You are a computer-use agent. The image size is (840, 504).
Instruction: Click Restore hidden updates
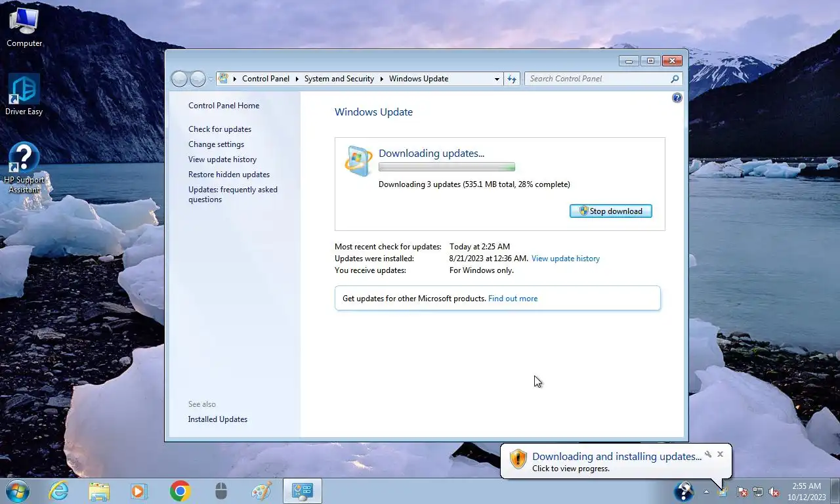pos(229,175)
